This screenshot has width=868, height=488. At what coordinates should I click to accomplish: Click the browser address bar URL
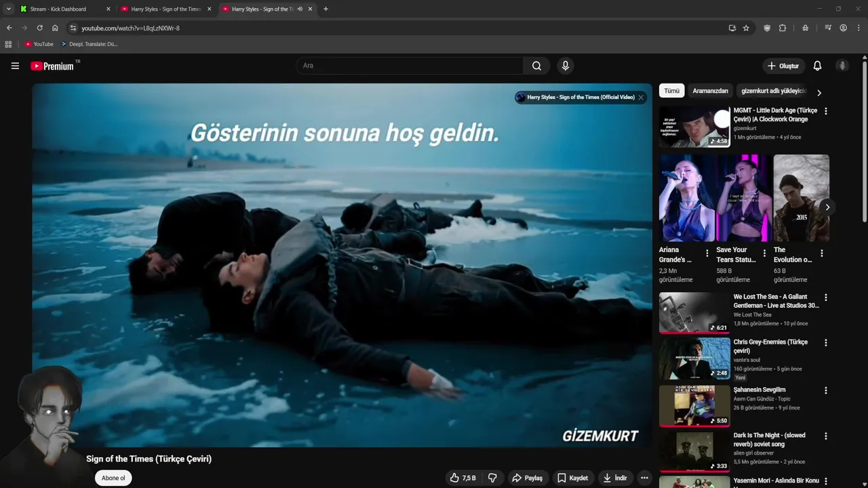pyautogui.click(x=130, y=28)
